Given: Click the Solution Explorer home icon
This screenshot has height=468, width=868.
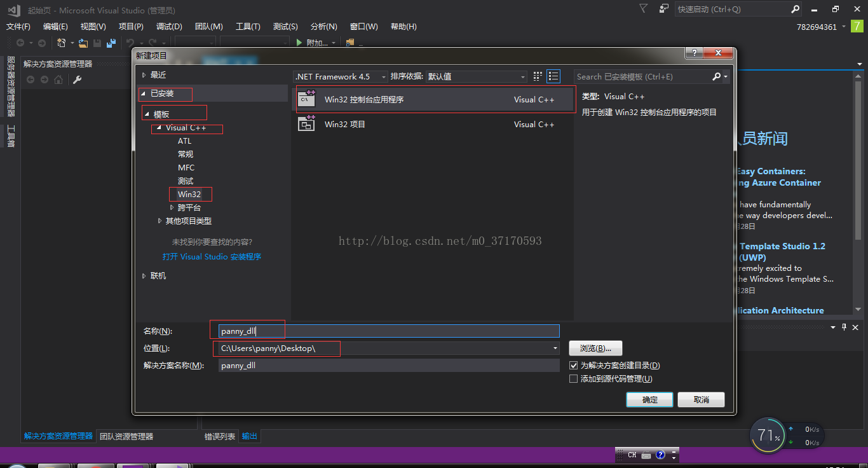Looking at the screenshot, I should [58, 79].
